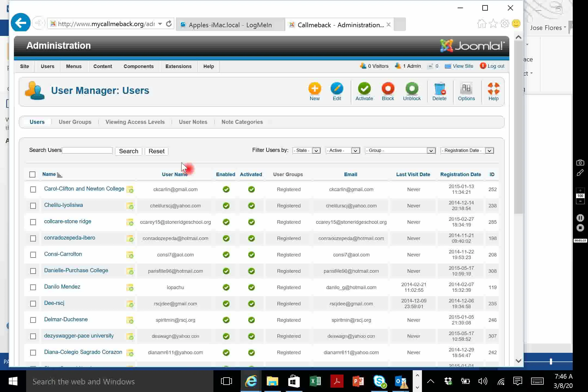Sort by Registration Date column header
The image size is (588, 392).
461,174
